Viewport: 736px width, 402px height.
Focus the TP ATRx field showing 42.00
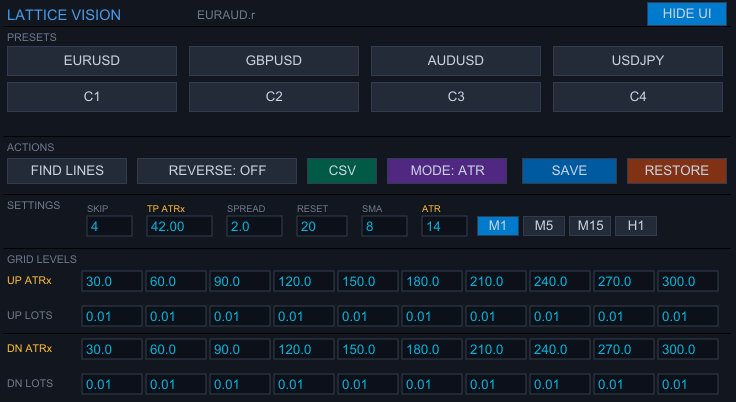[x=179, y=227]
